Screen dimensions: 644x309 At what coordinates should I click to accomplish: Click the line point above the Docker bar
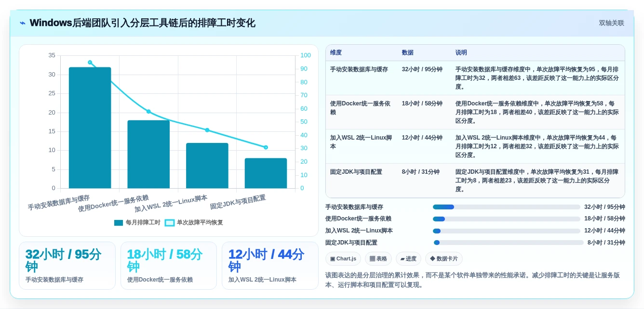[x=148, y=112]
